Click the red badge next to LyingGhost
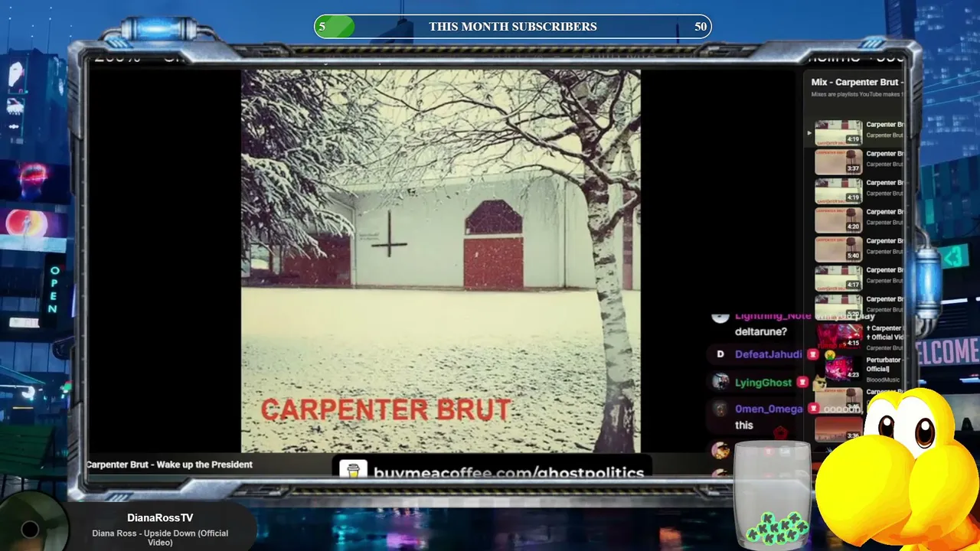 pyautogui.click(x=802, y=383)
